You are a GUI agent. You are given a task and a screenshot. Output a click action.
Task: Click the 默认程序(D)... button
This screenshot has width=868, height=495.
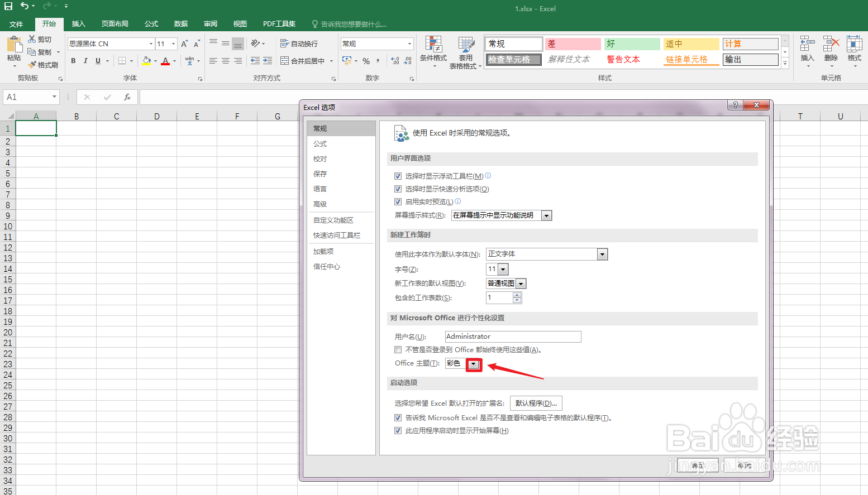[536, 403]
